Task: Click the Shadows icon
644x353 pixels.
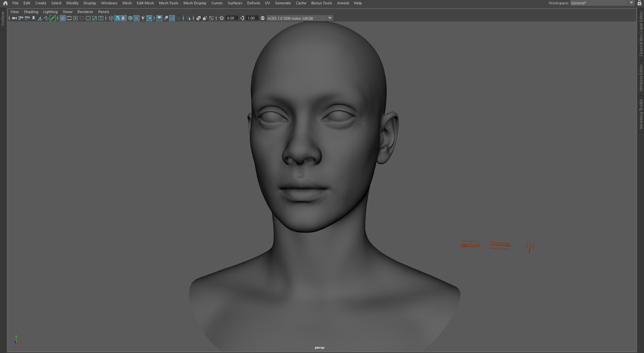Action: tap(149, 18)
